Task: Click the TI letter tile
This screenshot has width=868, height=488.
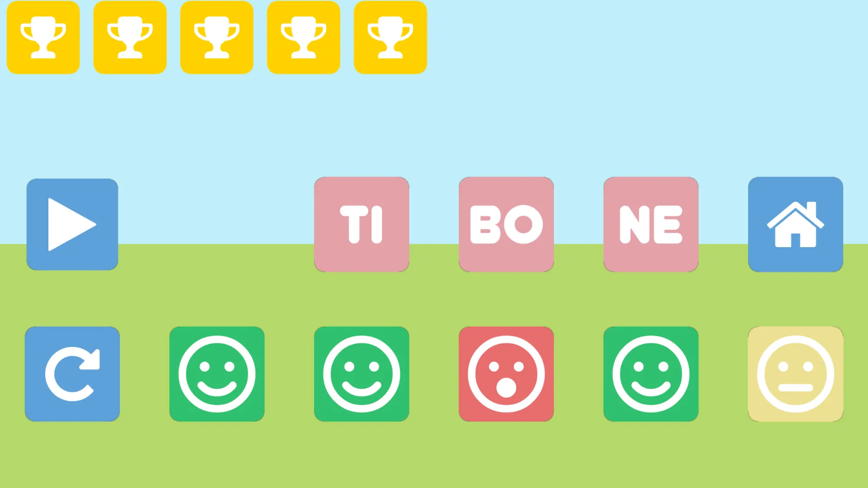Action: 362,224
